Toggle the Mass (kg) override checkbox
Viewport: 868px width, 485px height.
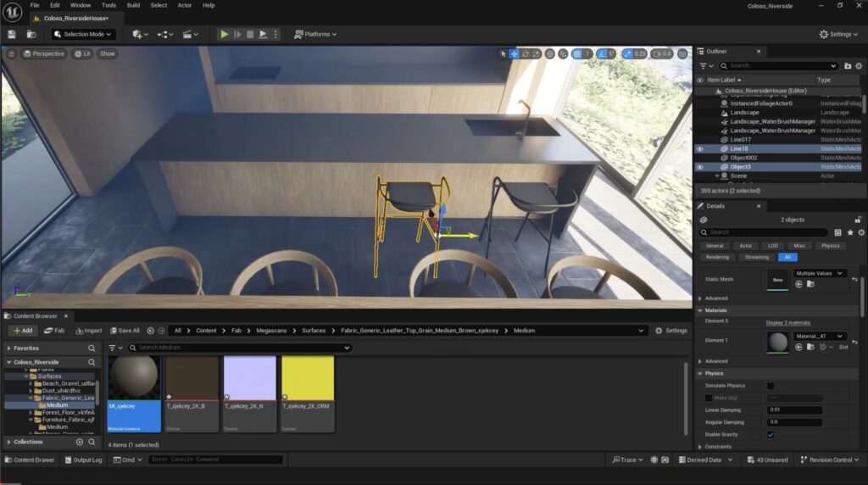coord(709,398)
